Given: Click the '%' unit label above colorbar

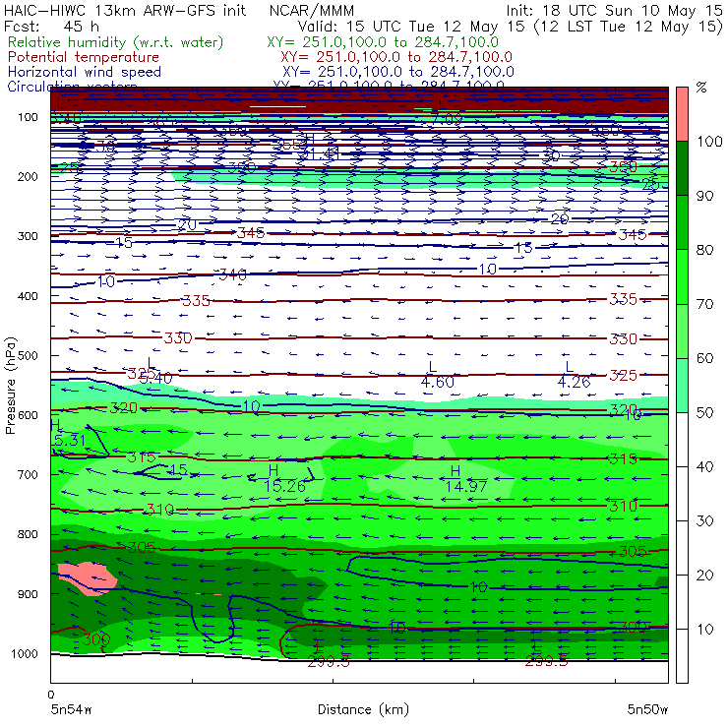Looking at the screenshot, I should tap(702, 88).
